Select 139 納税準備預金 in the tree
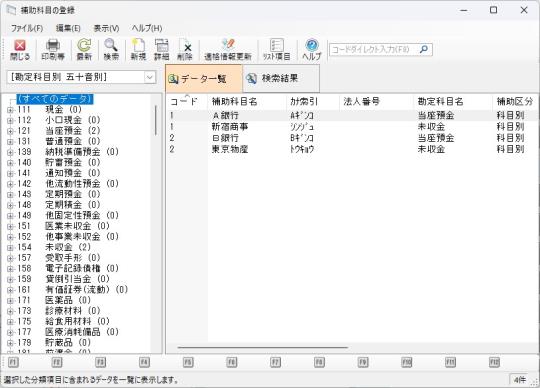The width and height of the screenshot is (540, 388). pos(68,152)
